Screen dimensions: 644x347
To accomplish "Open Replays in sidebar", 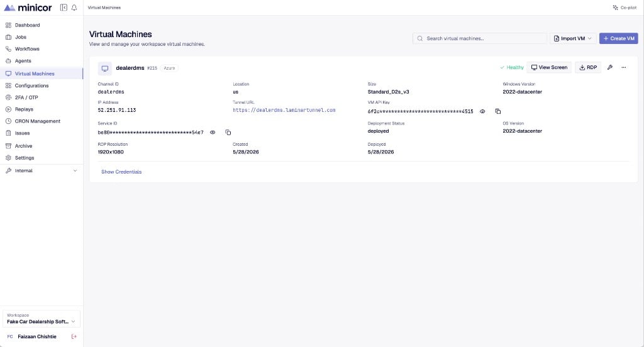I will [x=42, y=109].
